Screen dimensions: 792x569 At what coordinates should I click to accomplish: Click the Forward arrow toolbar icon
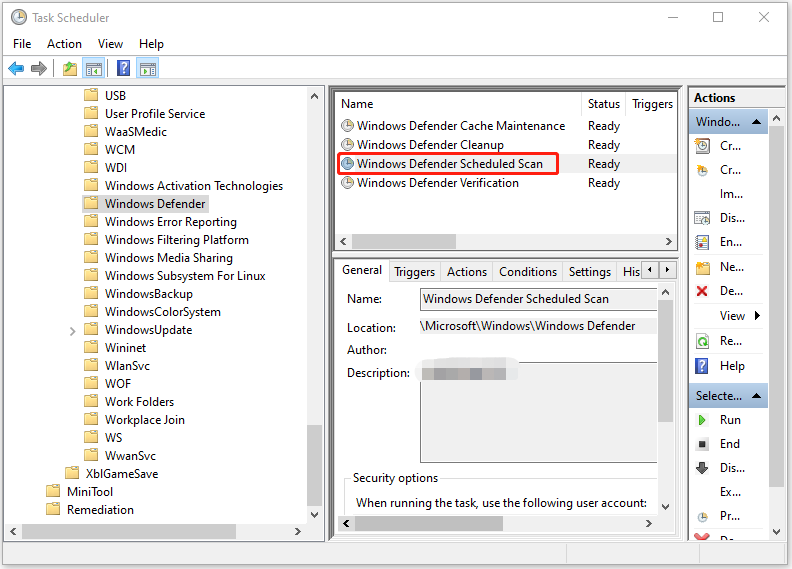pos(39,68)
